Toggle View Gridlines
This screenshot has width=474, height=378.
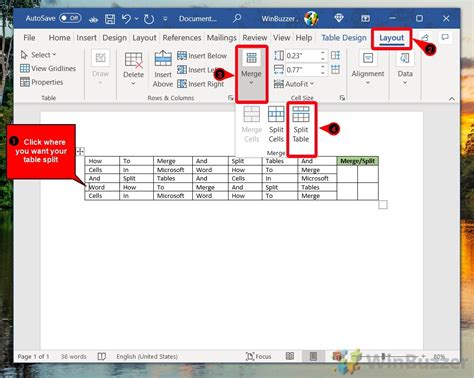(48, 68)
